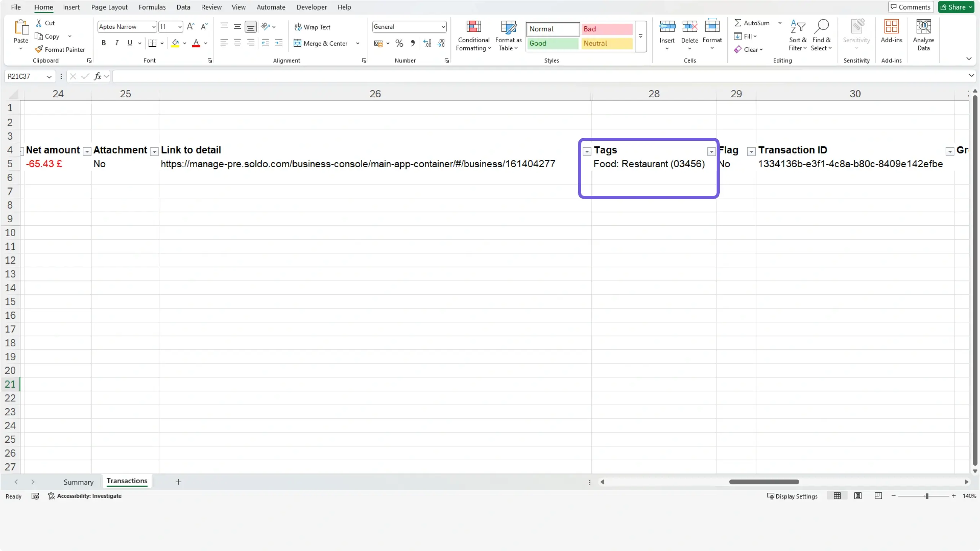The image size is (980, 551).
Task: Toggle Wrap Text
Action: 312,27
